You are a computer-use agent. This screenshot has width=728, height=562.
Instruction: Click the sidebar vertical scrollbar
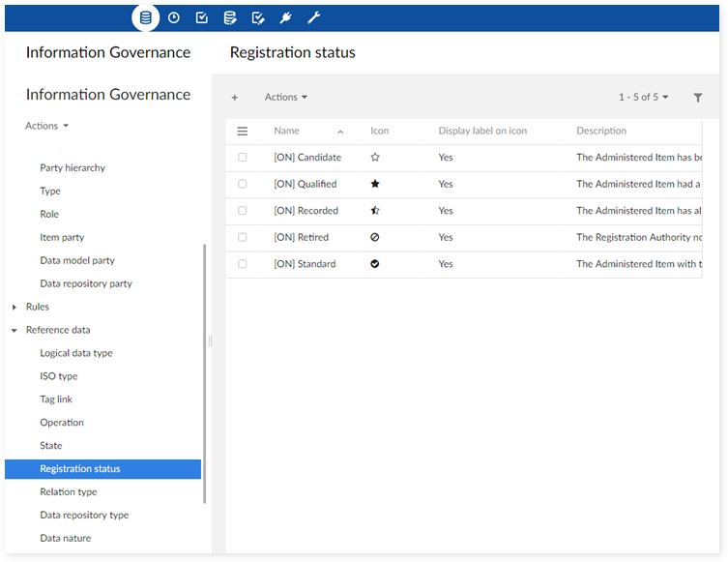click(204, 372)
